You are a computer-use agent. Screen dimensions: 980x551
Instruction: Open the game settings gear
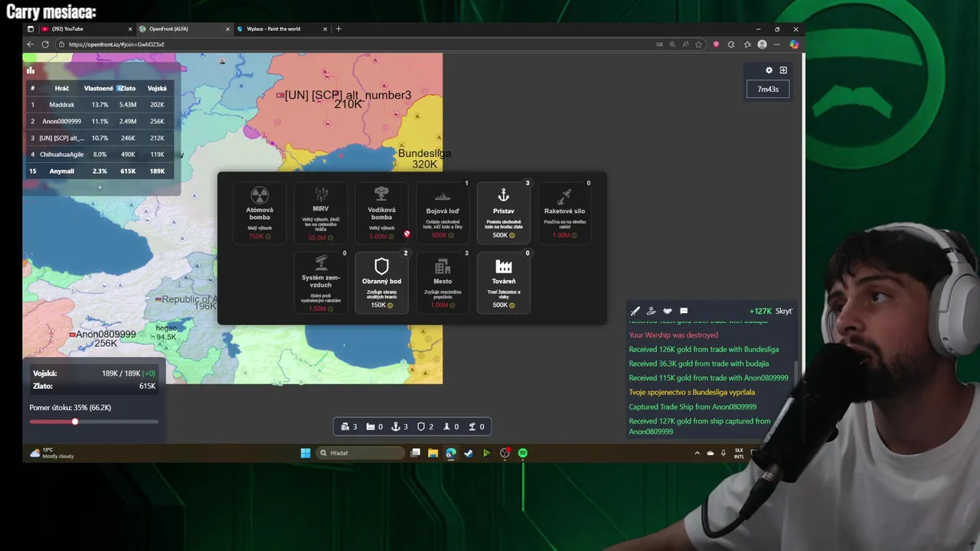point(769,70)
